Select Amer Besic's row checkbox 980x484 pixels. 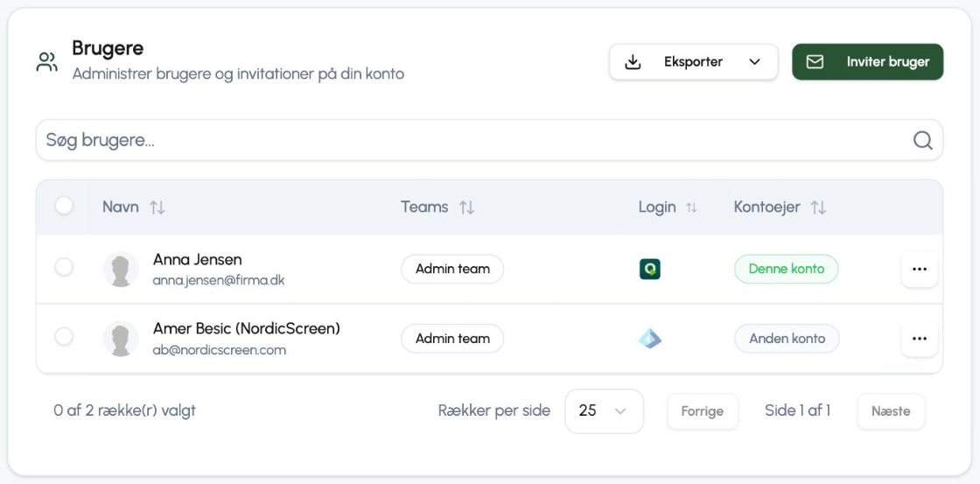click(x=64, y=336)
